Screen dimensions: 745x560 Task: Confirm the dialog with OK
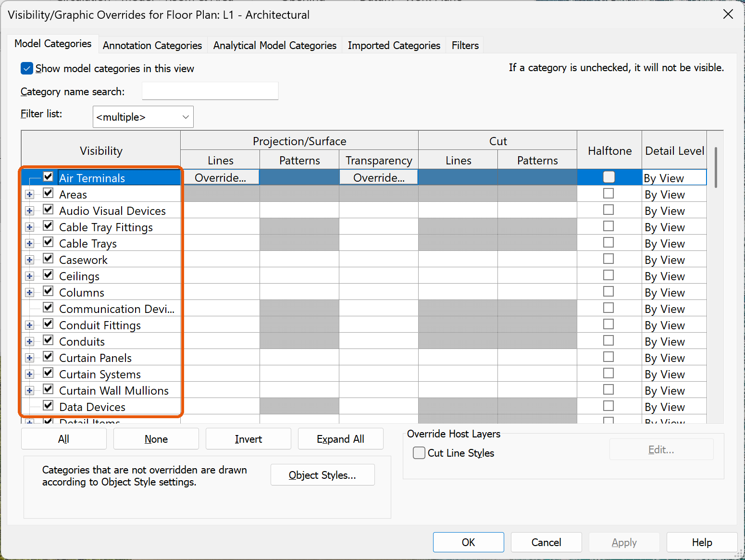(469, 542)
